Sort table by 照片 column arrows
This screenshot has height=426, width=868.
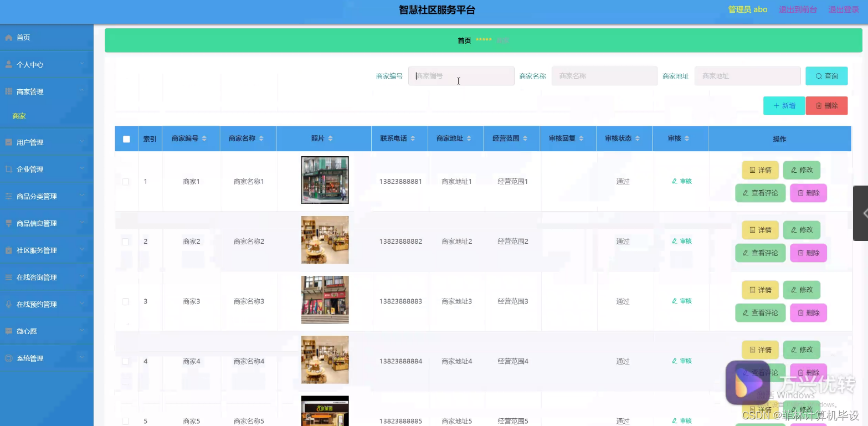[x=330, y=138]
